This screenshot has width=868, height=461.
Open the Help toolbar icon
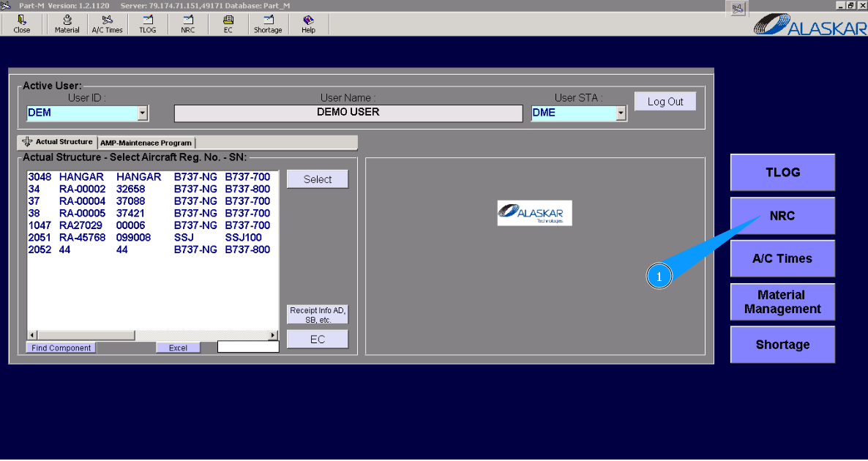tap(308, 24)
